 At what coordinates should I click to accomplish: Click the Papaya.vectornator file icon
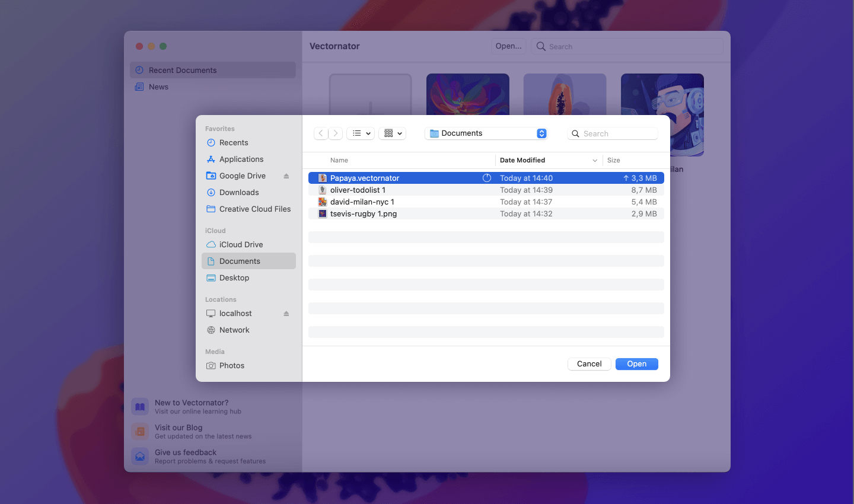(x=323, y=178)
